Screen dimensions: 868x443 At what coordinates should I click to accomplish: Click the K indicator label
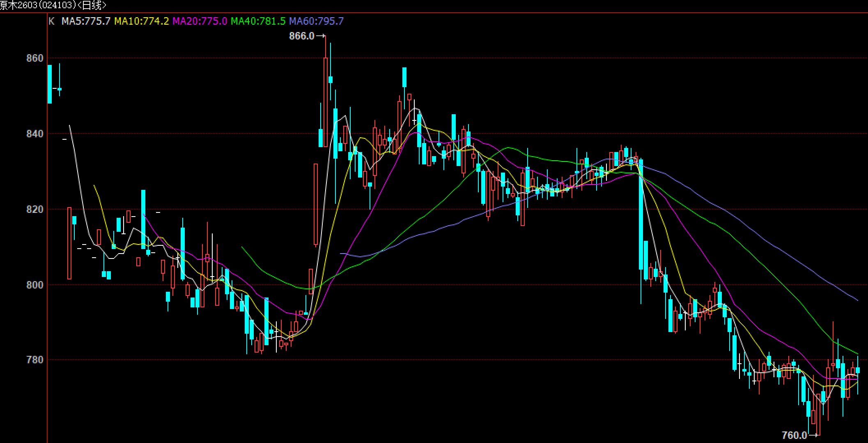(51, 21)
